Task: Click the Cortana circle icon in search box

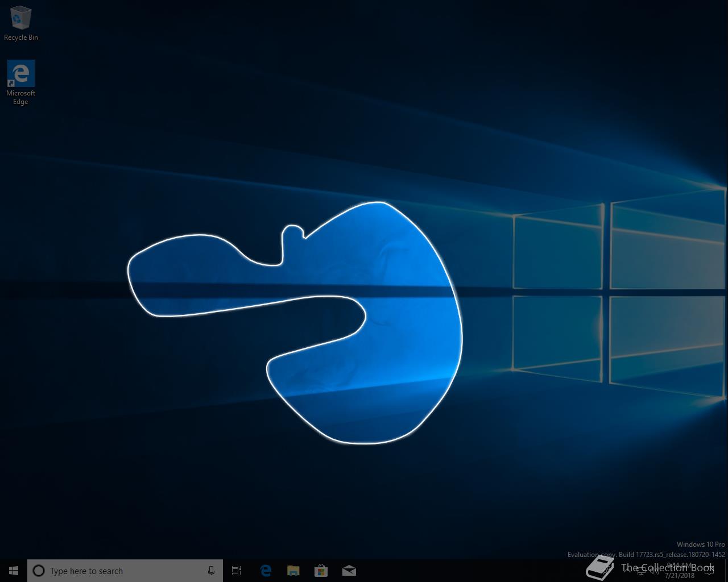Action: [x=39, y=571]
